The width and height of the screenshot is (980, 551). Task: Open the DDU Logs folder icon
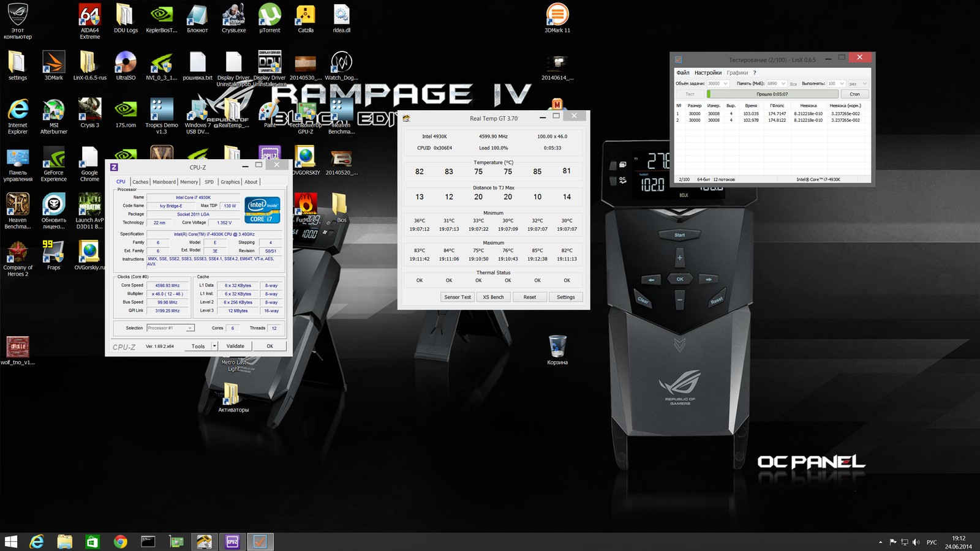[126, 18]
